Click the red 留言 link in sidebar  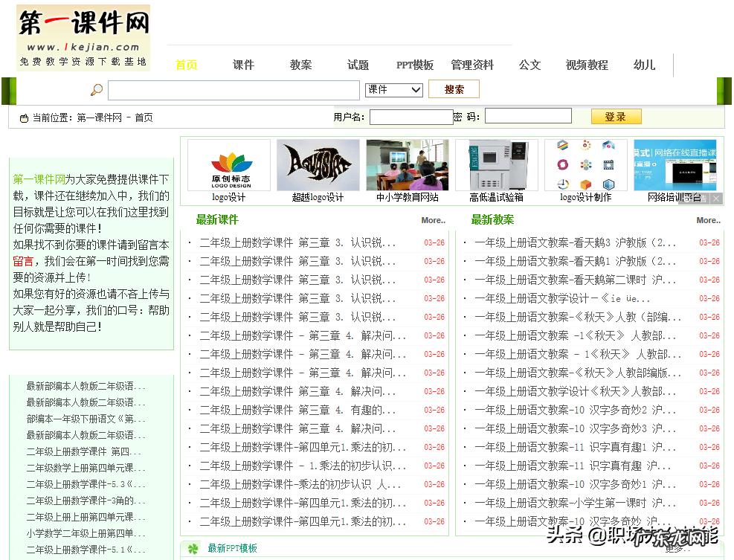coord(23,261)
